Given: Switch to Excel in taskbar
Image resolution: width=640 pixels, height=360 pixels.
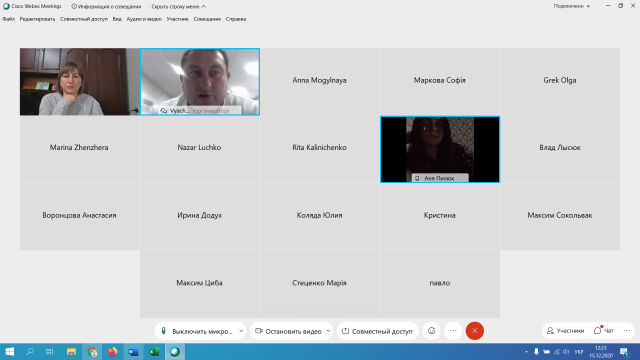Looking at the screenshot, I should (x=154, y=351).
